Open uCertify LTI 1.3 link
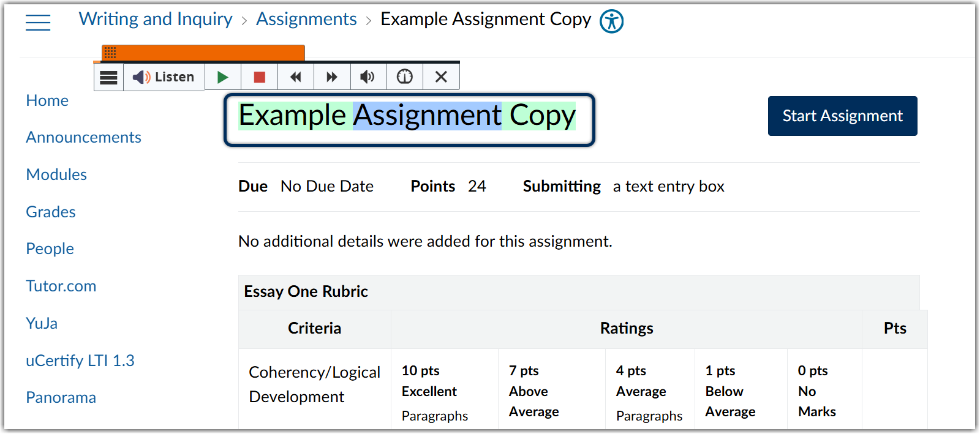 [80, 361]
